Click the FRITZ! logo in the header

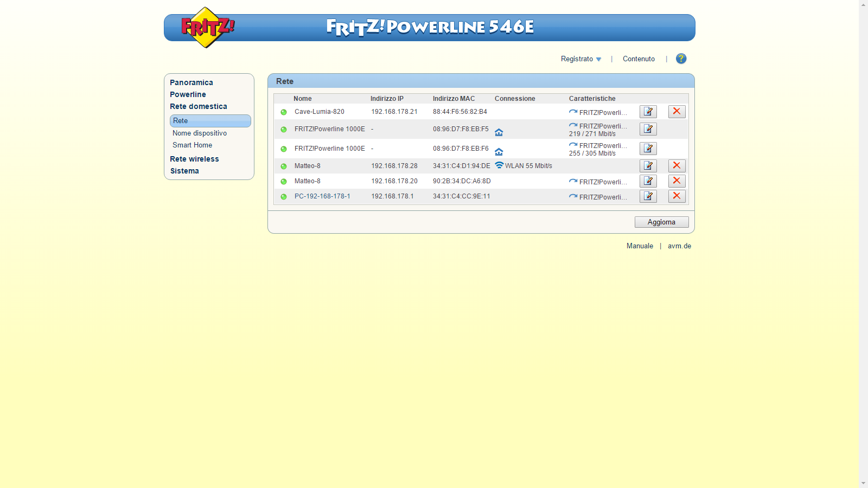click(208, 27)
